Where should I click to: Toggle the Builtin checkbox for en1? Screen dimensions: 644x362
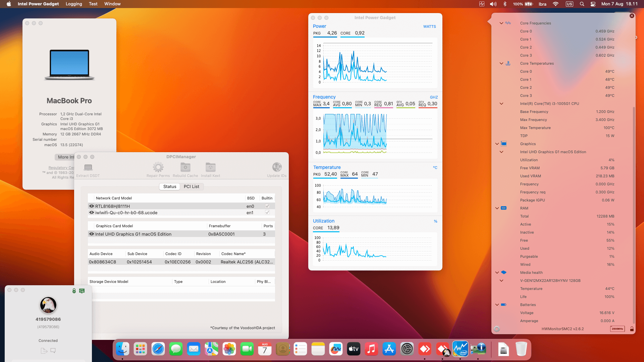267,213
